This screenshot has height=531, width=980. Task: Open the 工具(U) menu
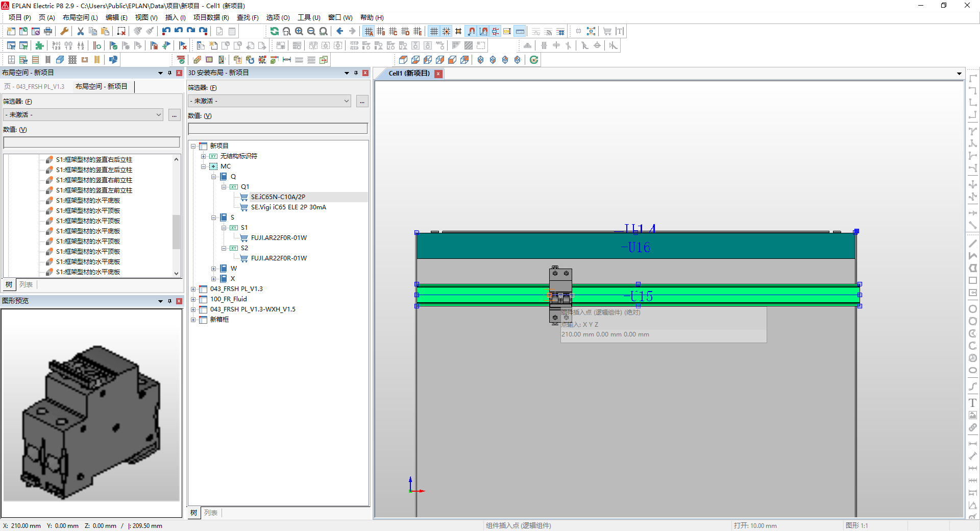point(308,17)
